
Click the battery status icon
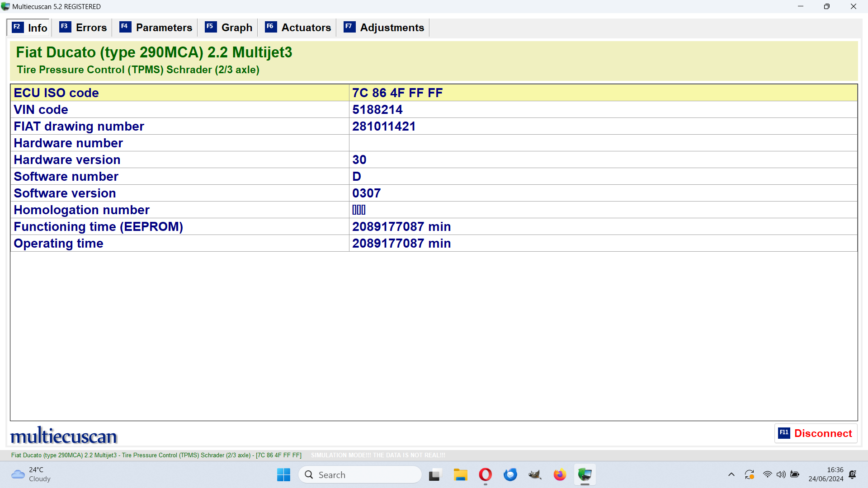(x=795, y=475)
